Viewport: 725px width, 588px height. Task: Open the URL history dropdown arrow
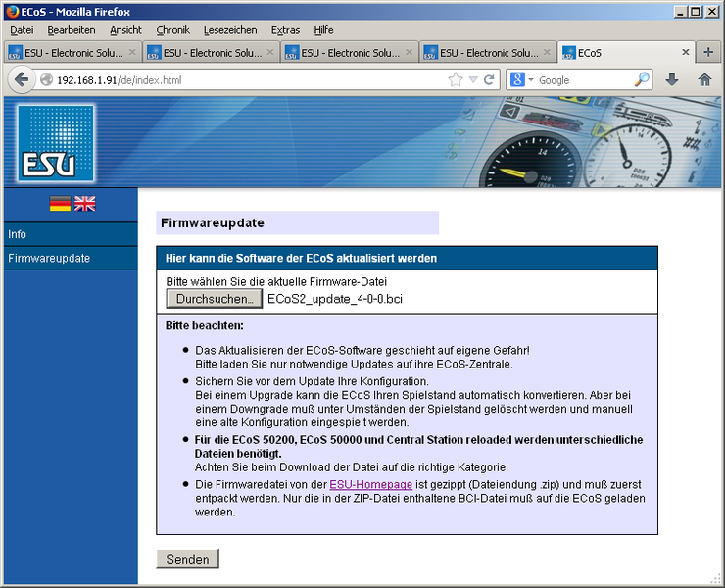coord(473,80)
